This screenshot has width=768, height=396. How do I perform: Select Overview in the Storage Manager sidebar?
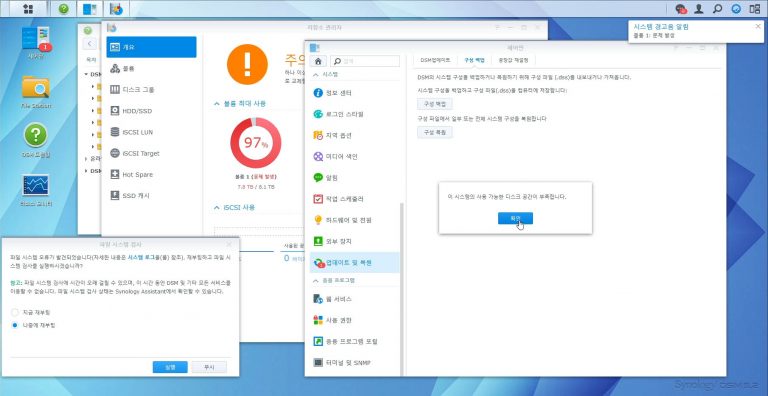(151, 47)
